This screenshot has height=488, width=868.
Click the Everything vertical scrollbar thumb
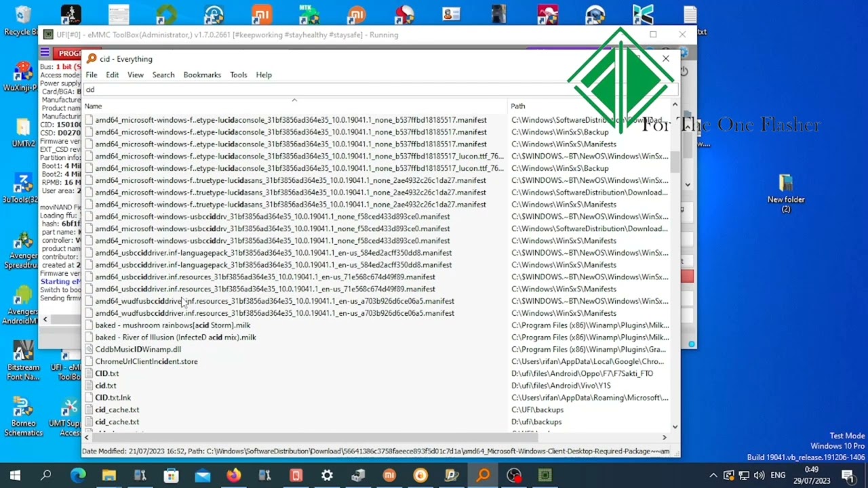675,161
